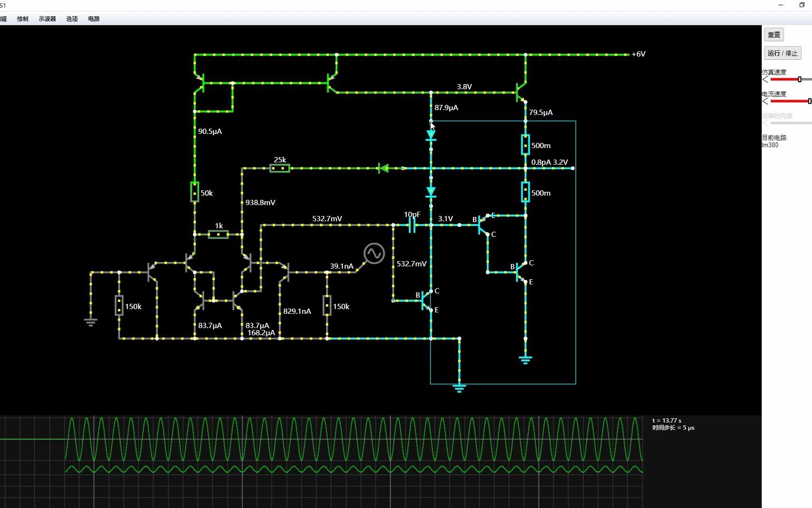Open the 绘制 menu

(23, 19)
